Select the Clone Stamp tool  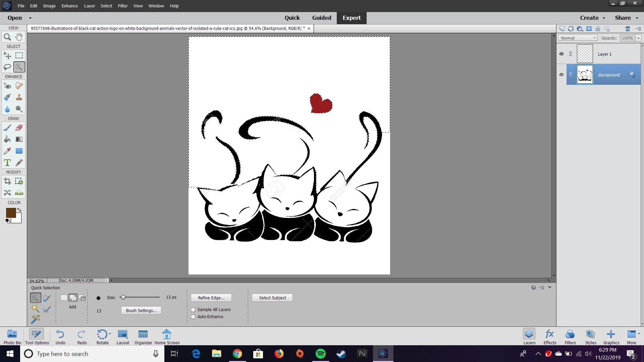click(19, 98)
